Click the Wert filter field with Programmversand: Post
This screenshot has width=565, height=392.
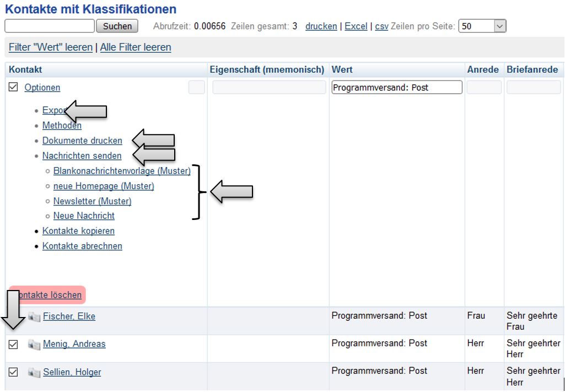[396, 87]
